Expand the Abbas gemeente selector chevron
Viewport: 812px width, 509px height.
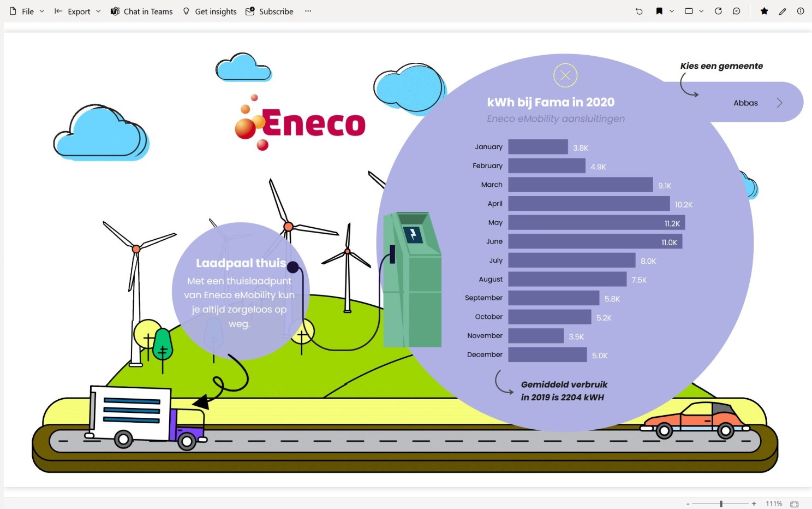click(779, 103)
